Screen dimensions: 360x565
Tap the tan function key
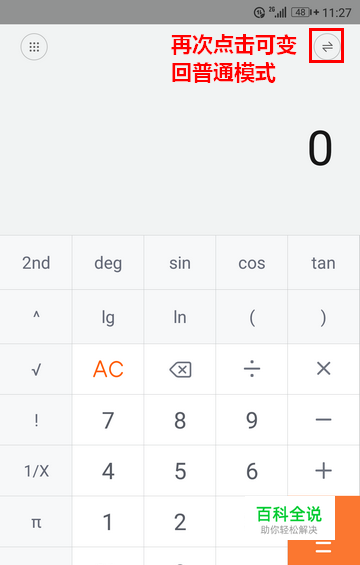pyautogui.click(x=324, y=263)
